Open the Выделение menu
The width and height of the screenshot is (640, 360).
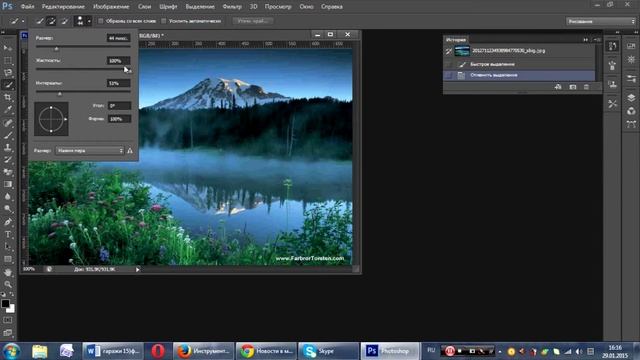(200, 7)
